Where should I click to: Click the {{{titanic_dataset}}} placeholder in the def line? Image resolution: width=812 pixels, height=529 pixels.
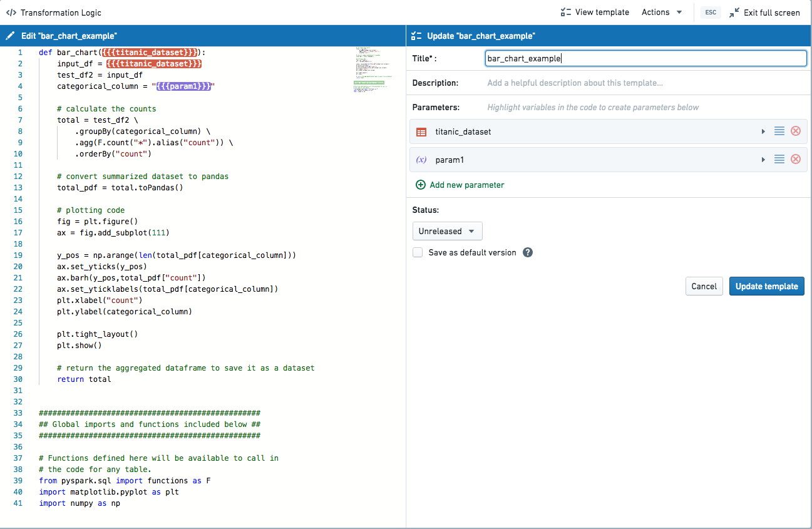(150, 53)
